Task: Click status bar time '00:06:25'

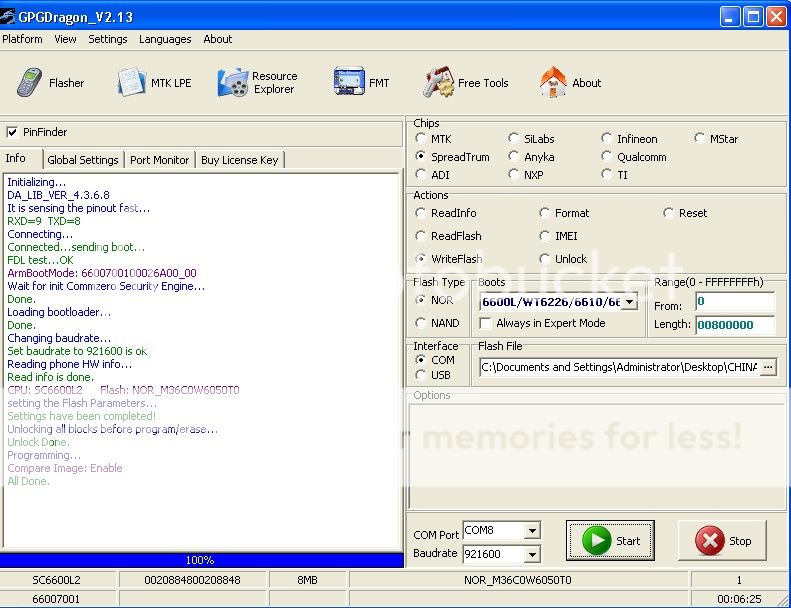Action: point(739,599)
